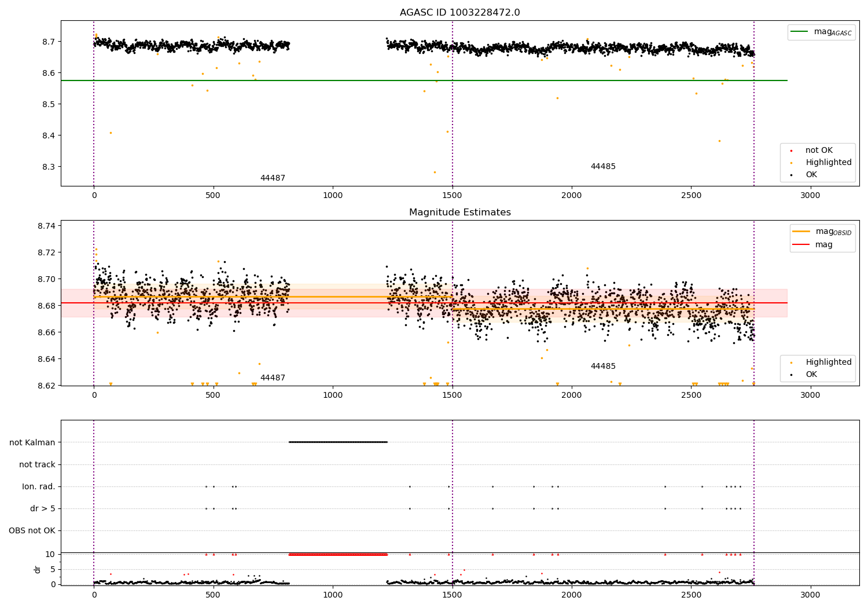
Task: Click the 2500 x-tick under the top plot
Action: coord(691,196)
